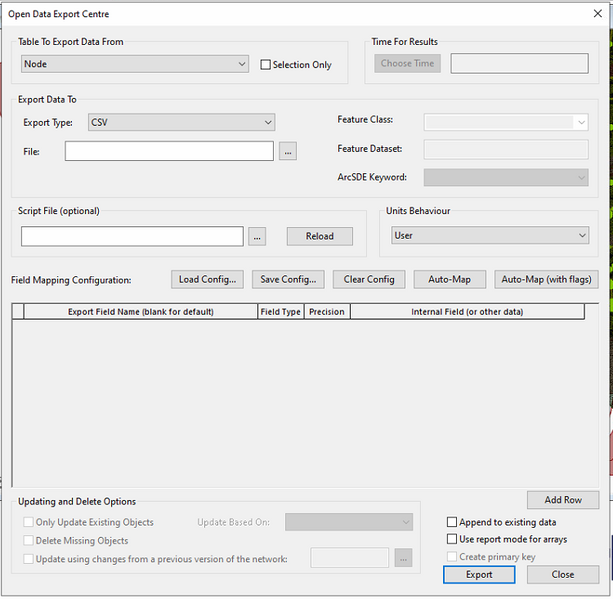
Task: Check Append to existing data
Action: click(x=452, y=522)
